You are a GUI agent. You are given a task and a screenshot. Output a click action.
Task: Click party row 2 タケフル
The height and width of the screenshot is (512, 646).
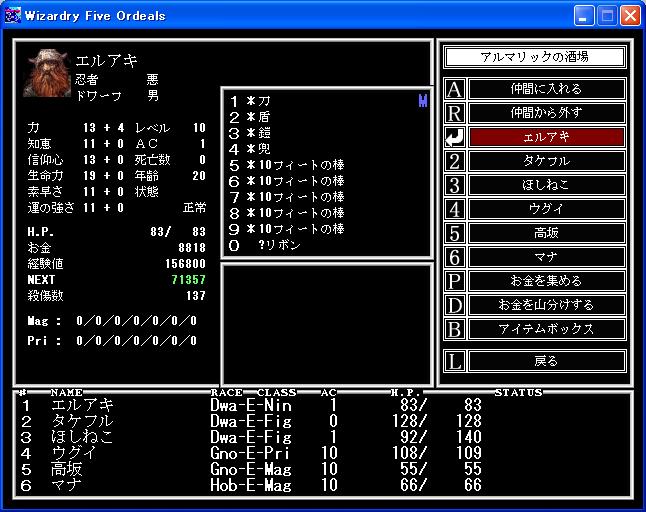coord(323,421)
